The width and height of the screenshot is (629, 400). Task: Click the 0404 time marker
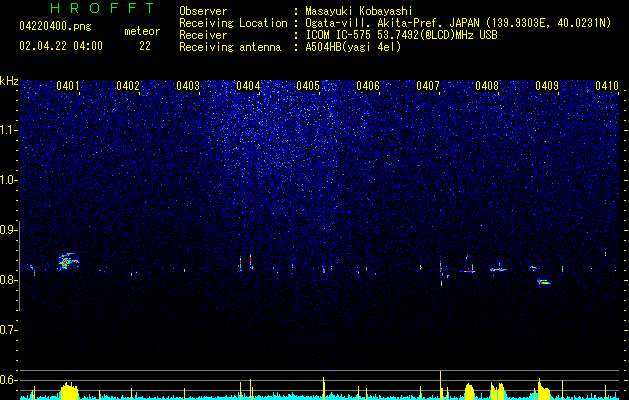click(248, 86)
